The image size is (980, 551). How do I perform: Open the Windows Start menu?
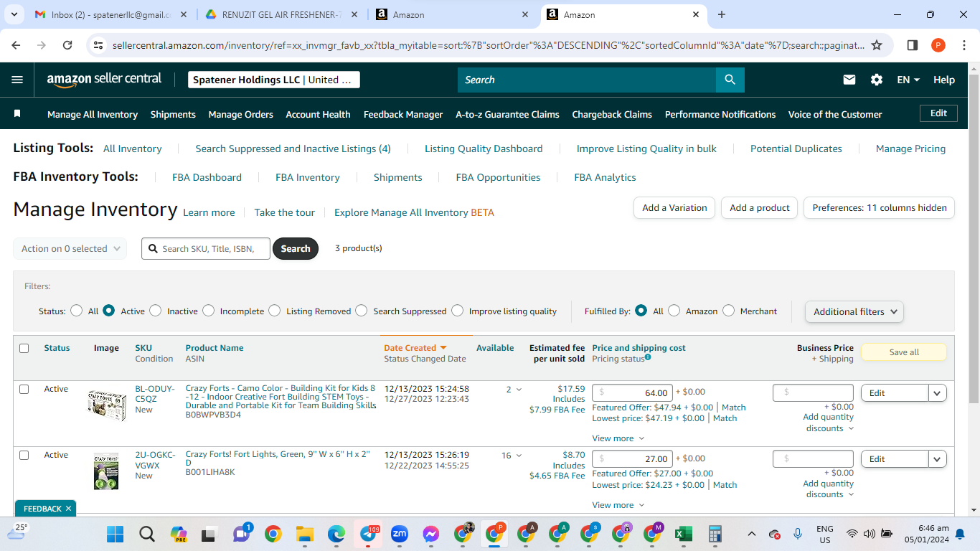[x=115, y=534]
